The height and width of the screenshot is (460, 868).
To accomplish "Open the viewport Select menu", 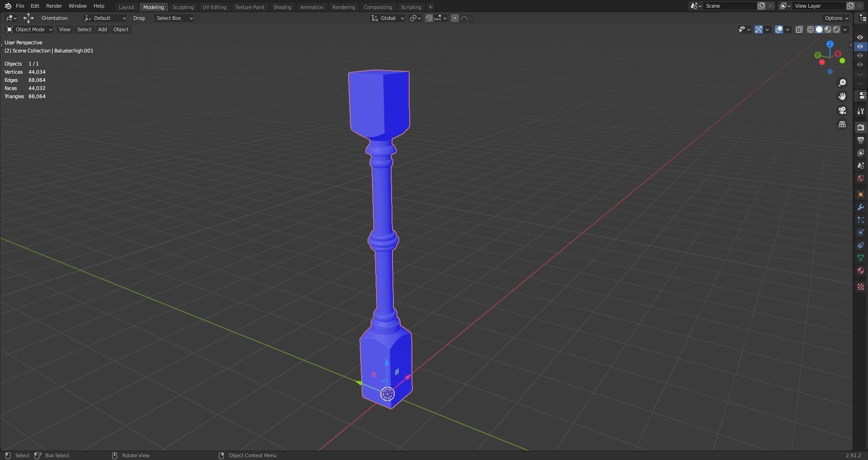I will [84, 29].
